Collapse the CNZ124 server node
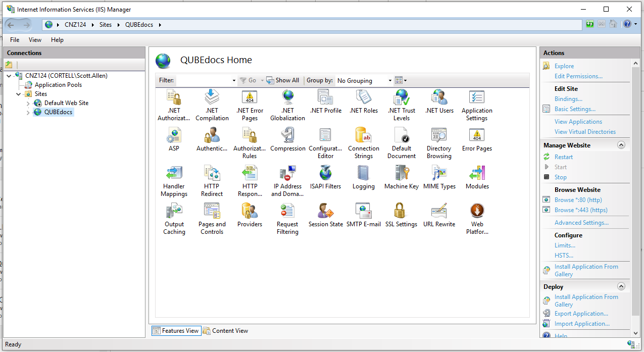The image size is (644, 352). pos(10,76)
